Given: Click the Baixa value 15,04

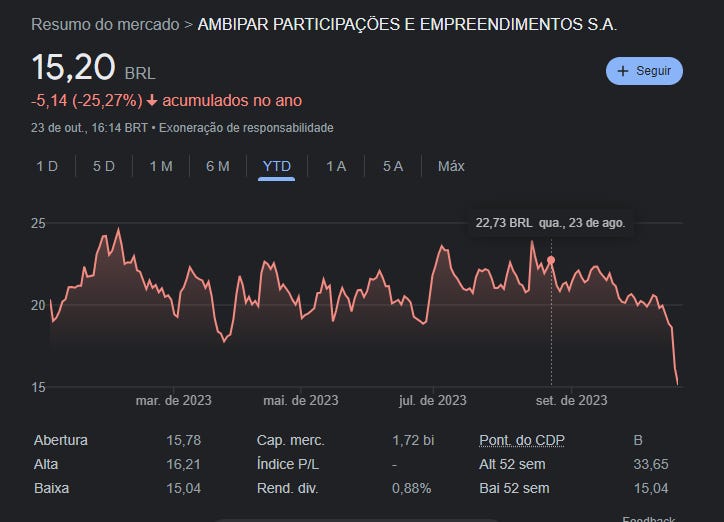Looking at the screenshot, I should pyautogui.click(x=184, y=488).
